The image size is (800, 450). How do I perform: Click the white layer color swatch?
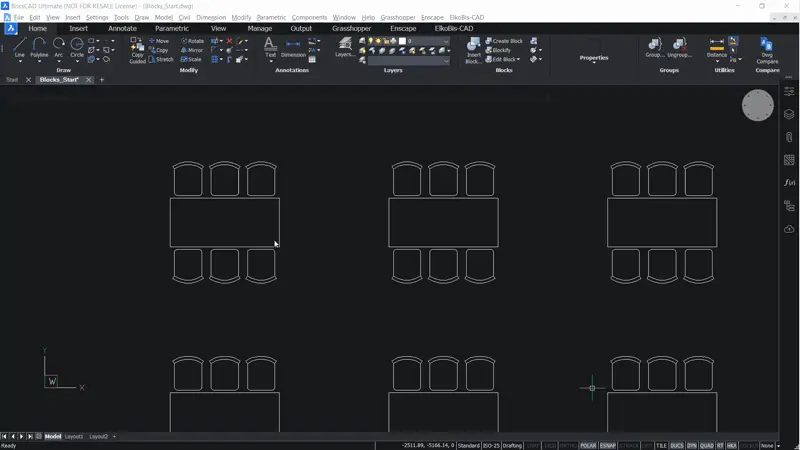point(402,41)
